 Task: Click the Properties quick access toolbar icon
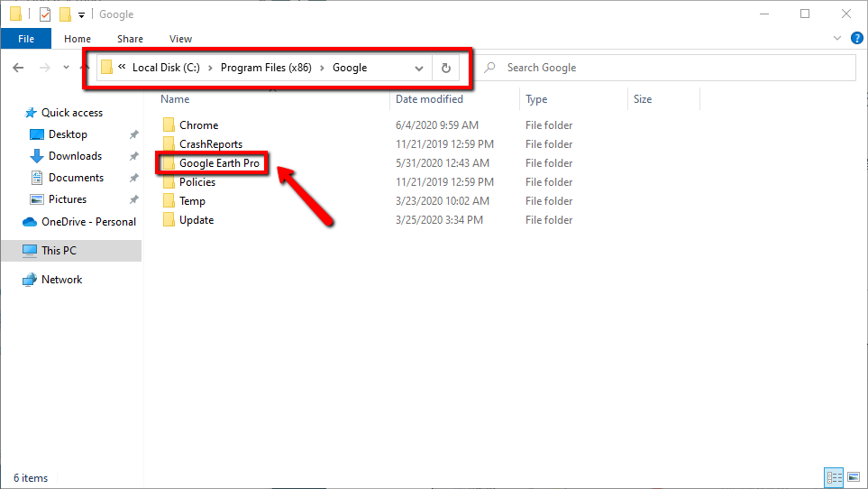pos(45,14)
